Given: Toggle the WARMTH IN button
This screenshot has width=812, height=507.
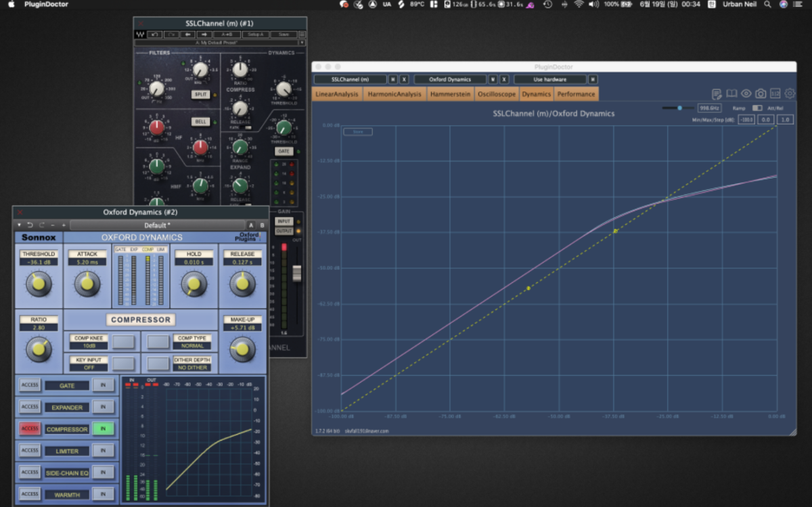Looking at the screenshot, I should (104, 494).
